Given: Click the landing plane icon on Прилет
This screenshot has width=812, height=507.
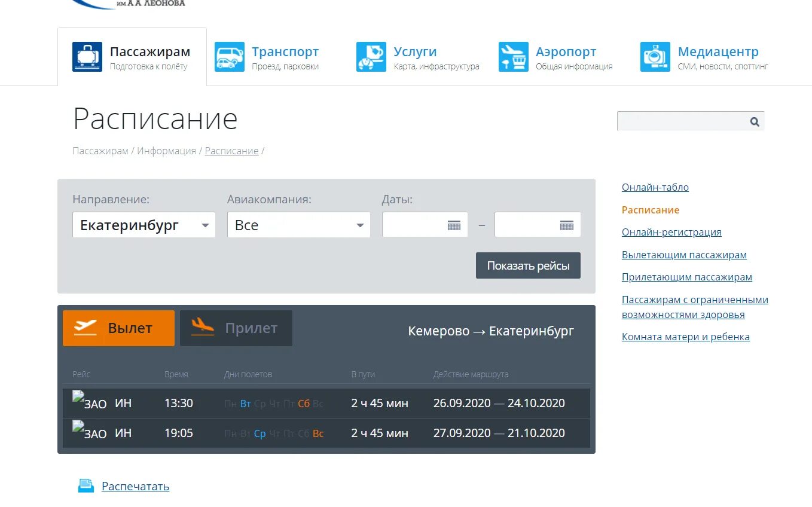Looking at the screenshot, I should tap(203, 327).
